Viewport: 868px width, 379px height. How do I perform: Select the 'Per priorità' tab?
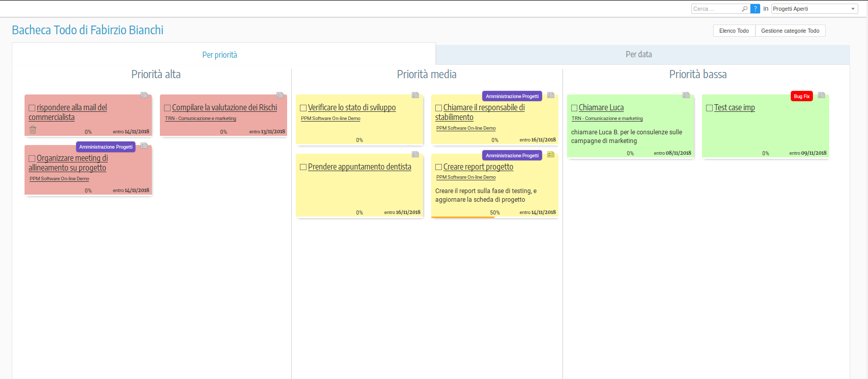220,55
